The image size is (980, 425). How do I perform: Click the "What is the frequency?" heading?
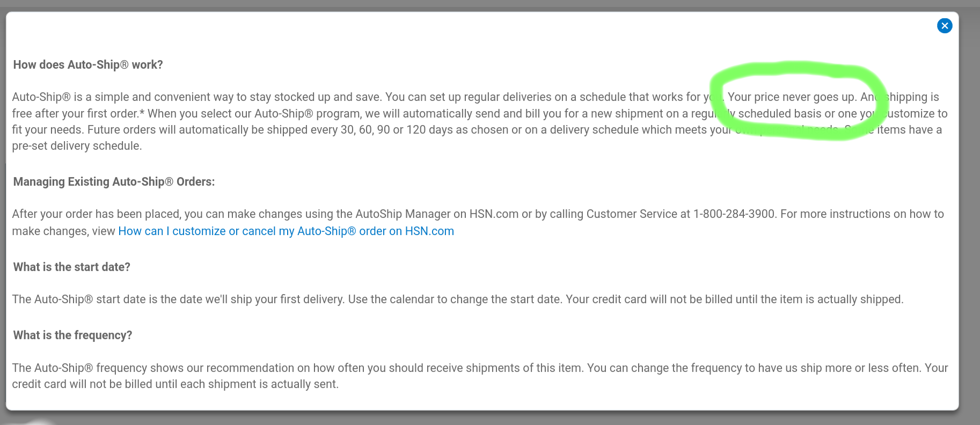pos(72,335)
